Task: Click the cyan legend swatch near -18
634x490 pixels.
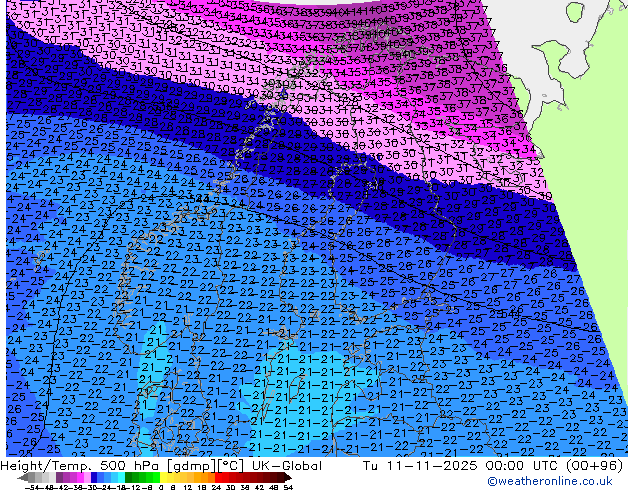Action: pyautogui.click(x=121, y=477)
